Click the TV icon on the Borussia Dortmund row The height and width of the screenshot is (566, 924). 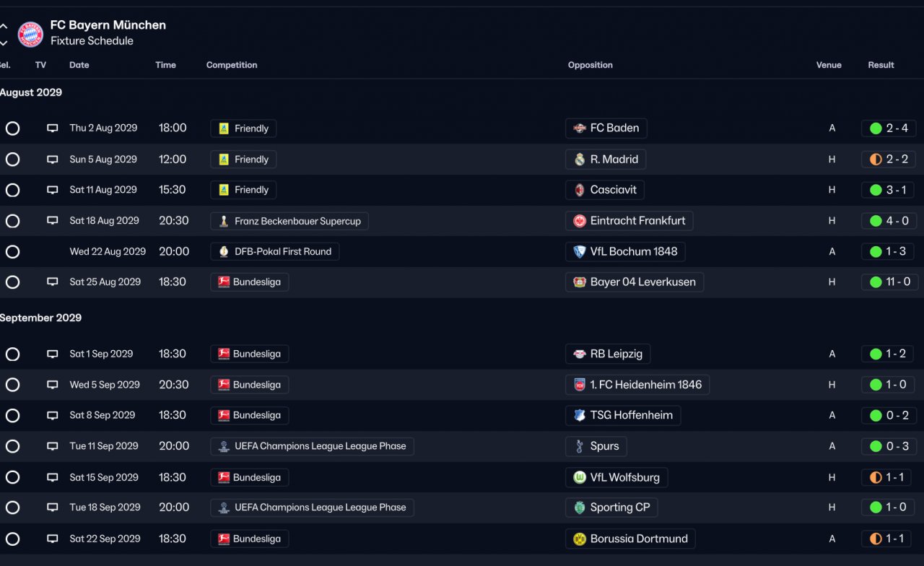pos(53,539)
